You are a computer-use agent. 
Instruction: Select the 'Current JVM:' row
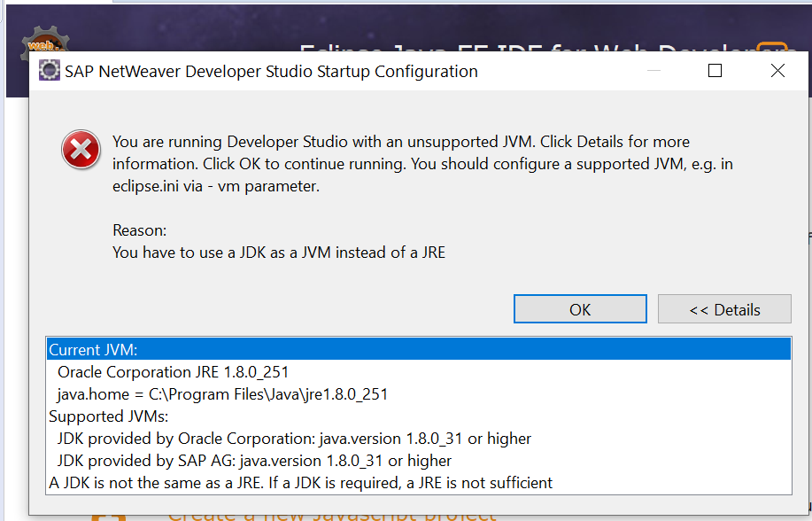(x=419, y=349)
